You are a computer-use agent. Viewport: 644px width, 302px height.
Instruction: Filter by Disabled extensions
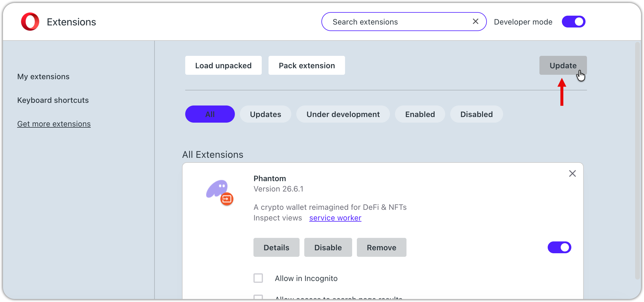coord(476,114)
